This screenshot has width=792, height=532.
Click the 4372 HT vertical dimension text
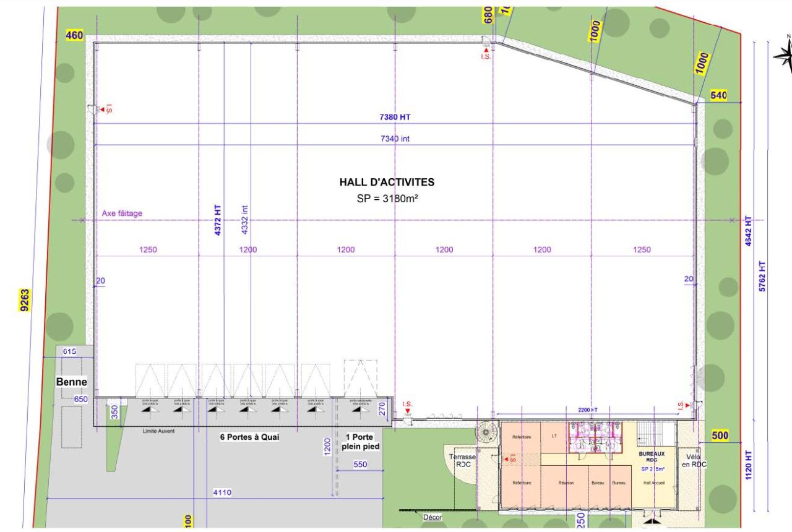coord(217,218)
